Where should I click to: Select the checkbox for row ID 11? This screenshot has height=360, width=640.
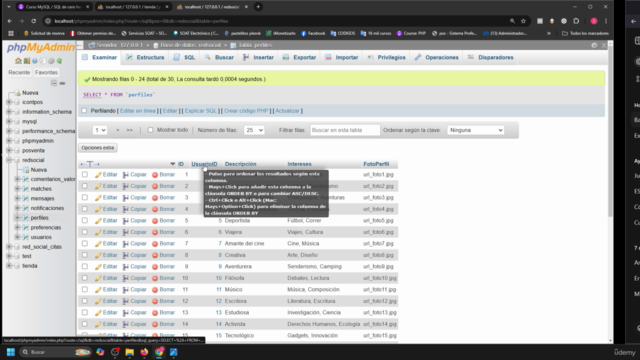click(x=85, y=289)
